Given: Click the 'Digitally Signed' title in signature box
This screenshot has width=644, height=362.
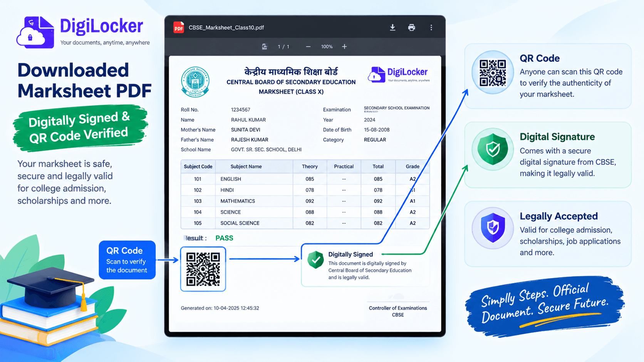Looking at the screenshot, I should coord(351,254).
